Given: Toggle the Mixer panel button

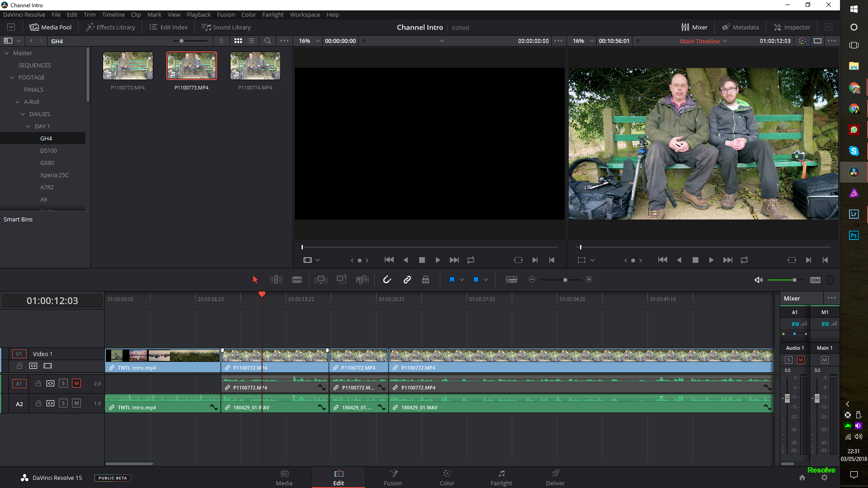Looking at the screenshot, I should coord(694,27).
